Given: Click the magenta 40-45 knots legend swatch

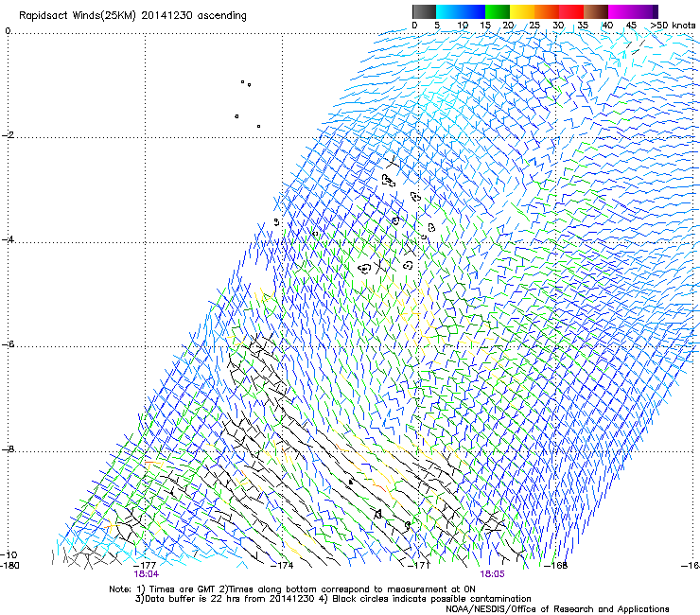Looking at the screenshot, I should point(621,11).
